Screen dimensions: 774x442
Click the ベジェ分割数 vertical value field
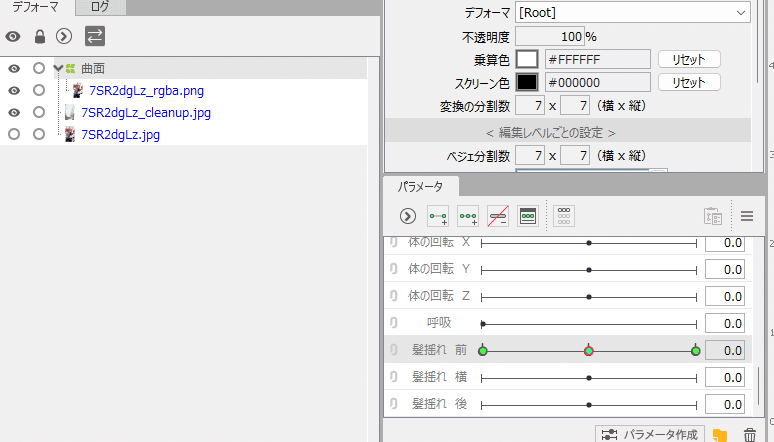click(575, 156)
